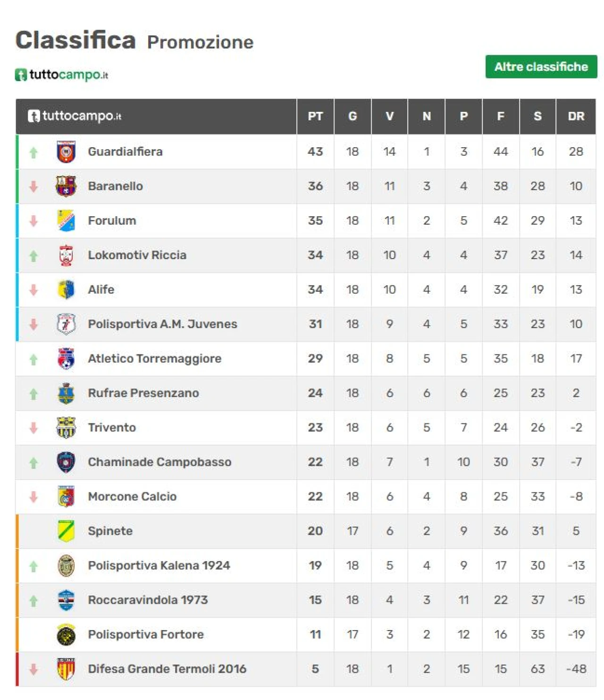Open the Chaminade Campobasso team name
This screenshot has width=604, height=700.
click(x=159, y=462)
